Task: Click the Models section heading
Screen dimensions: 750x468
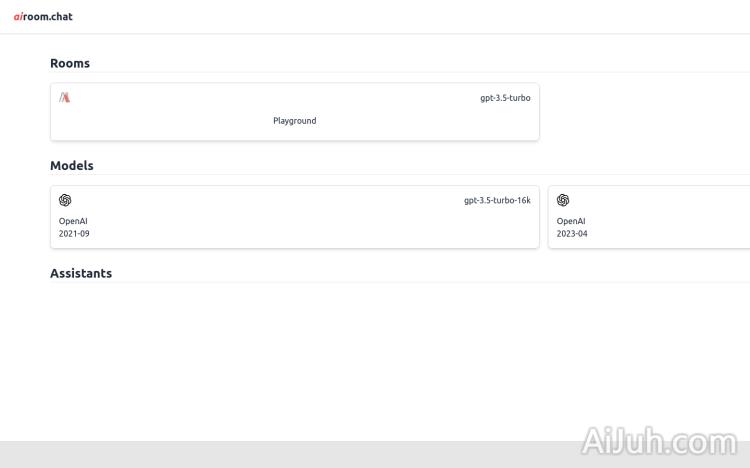Action: click(72, 165)
